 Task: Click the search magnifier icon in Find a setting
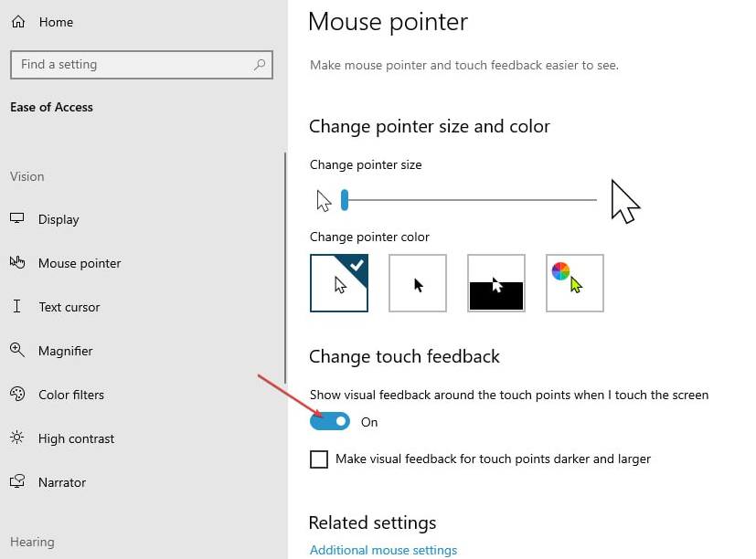pos(260,64)
